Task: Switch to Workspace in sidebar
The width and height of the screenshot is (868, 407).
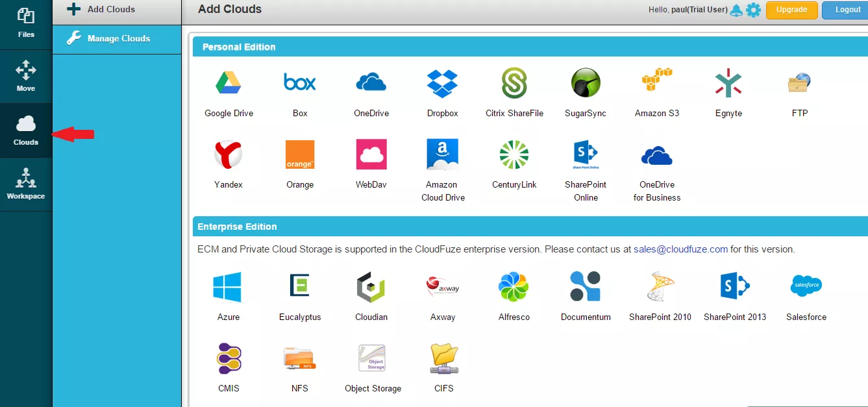Action: tap(26, 184)
